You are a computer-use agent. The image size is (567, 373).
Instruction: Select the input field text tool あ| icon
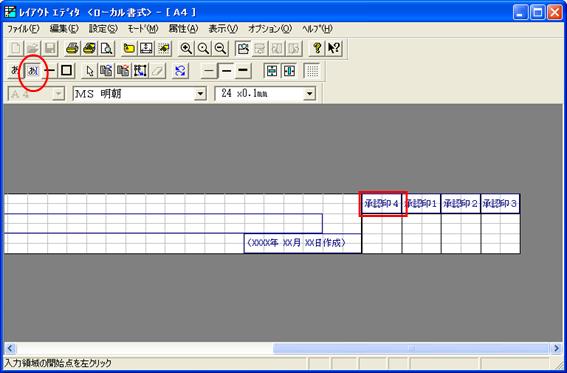pos(33,71)
